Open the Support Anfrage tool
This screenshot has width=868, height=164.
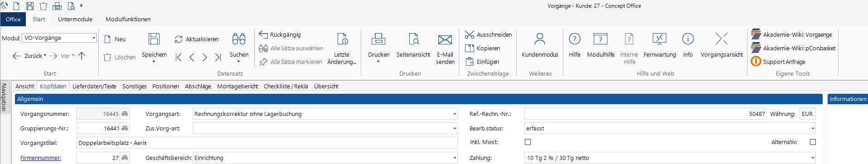[784, 62]
